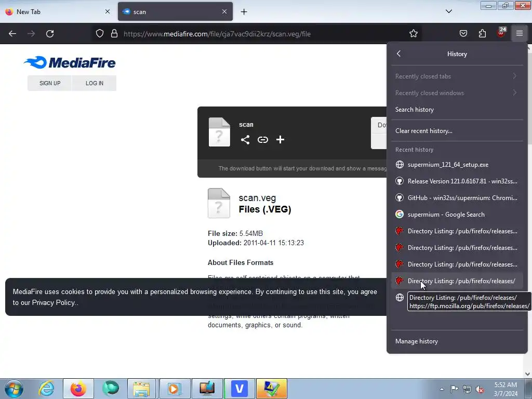Open Release Version 121.0.6167.81 history entry
The height and width of the screenshot is (399, 532).
coord(457,181)
